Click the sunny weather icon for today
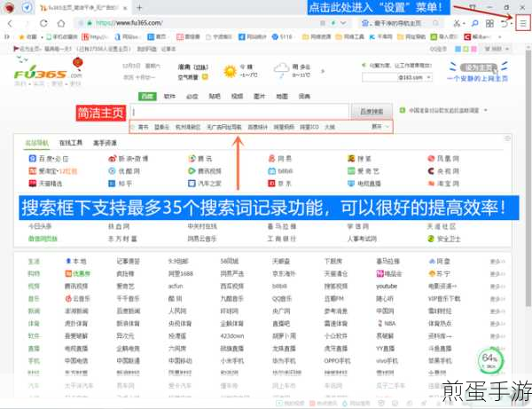 pyautogui.click(x=230, y=71)
